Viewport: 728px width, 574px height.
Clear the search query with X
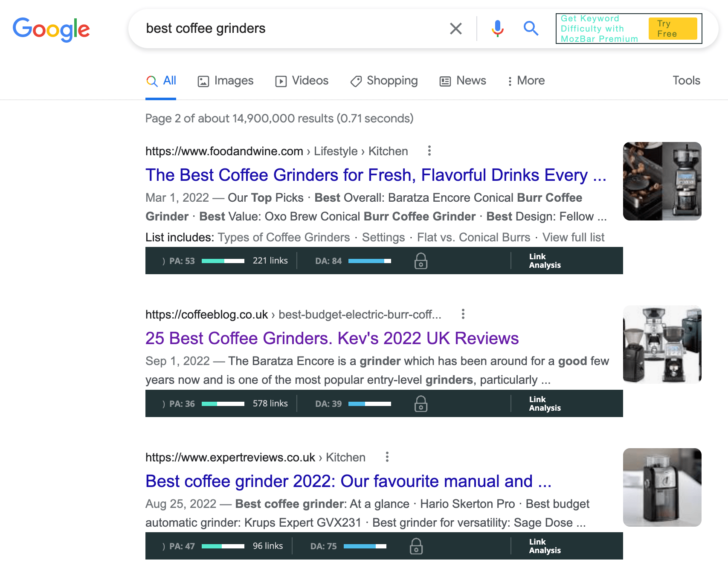pyautogui.click(x=456, y=29)
